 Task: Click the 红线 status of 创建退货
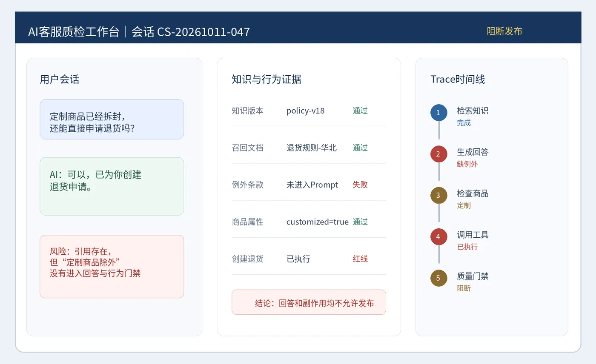click(360, 259)
